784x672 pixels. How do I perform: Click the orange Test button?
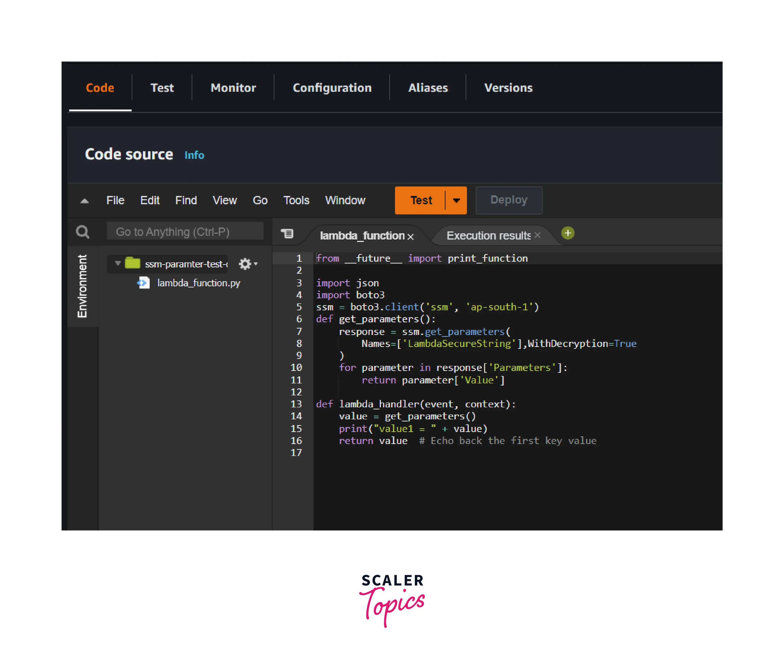[x=421, y=200]
